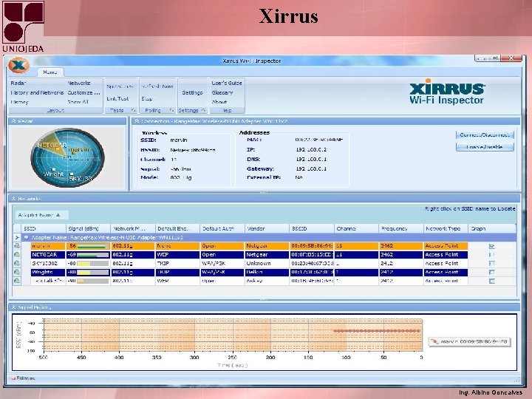Stop polling with the Stop button
532x399 pixels.
coord(147,99)
